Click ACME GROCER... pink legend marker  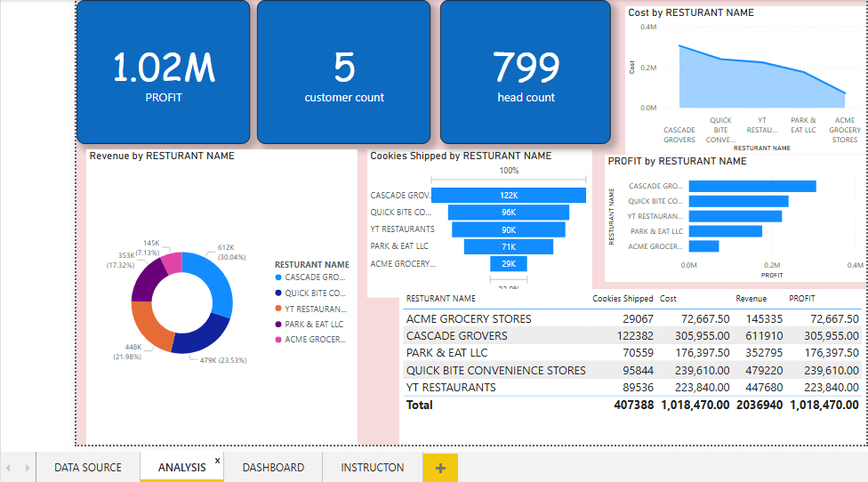click(x=278, y=339)
